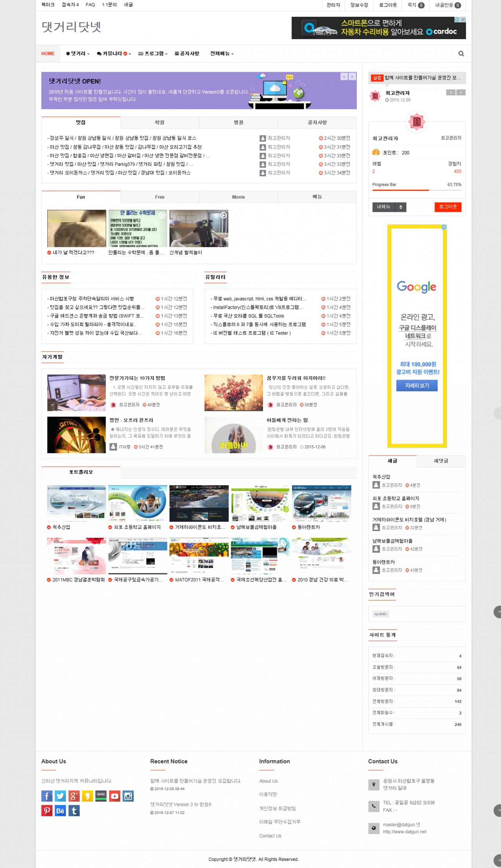The image size is (501, 868).
Task: Expand the 댓거리 navigation dropdown
Action: 77,54
